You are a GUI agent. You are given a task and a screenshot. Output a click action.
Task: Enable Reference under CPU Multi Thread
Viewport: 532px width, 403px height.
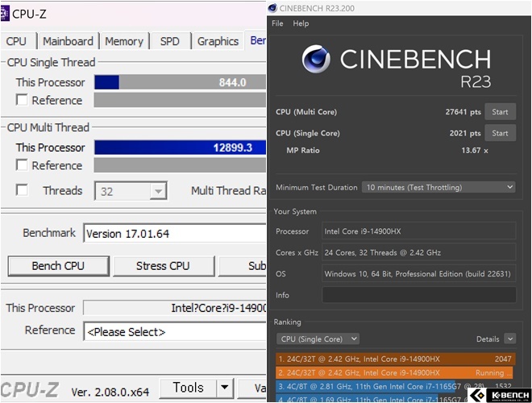22,166
